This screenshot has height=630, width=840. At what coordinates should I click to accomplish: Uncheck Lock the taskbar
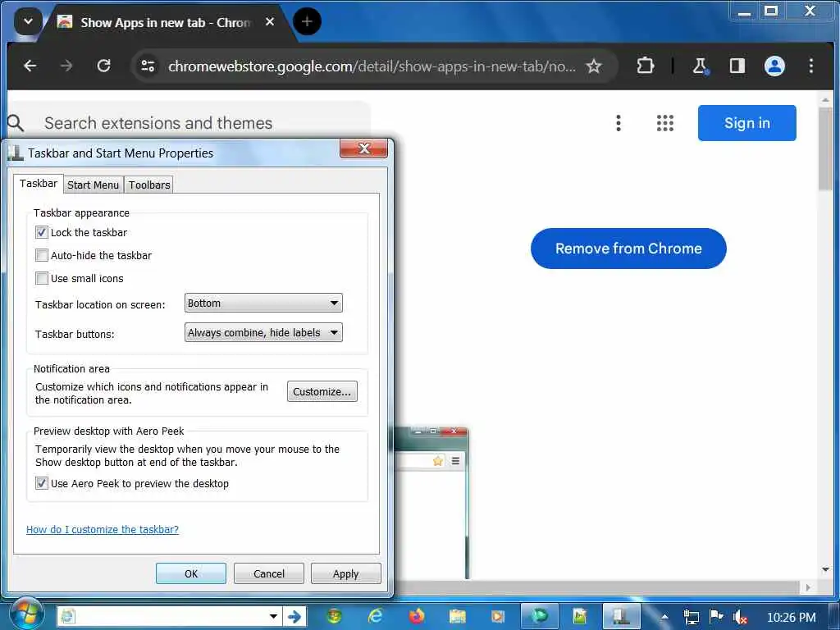click(x=42, y=232)
